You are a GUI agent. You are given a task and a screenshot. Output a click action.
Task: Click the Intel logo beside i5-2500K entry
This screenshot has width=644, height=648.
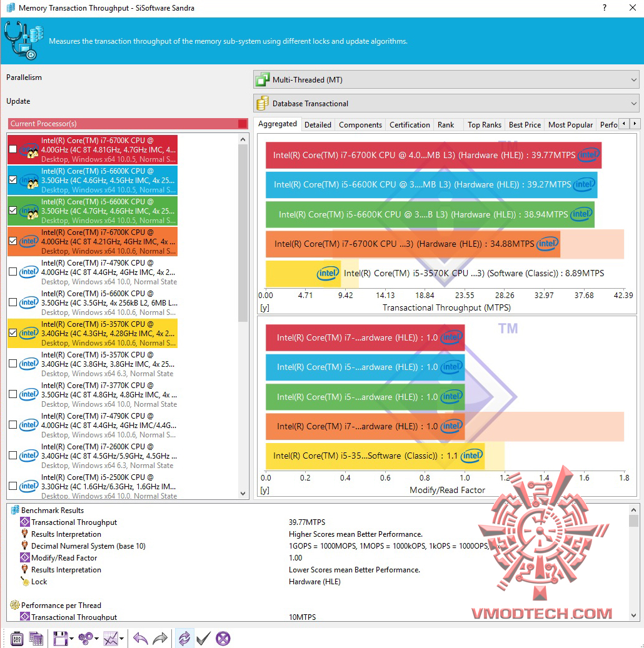[x=29, y=486]
